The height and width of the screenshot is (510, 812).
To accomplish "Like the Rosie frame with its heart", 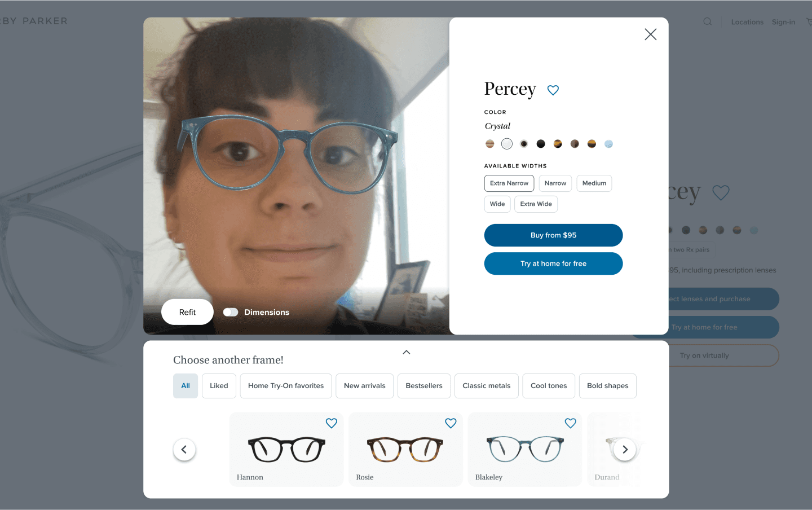I will [x=451, y=423].
